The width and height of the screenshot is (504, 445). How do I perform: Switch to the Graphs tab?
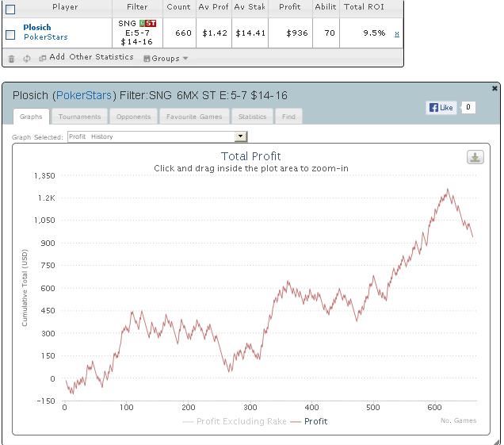pyautogui.click(x=31, y=117)
